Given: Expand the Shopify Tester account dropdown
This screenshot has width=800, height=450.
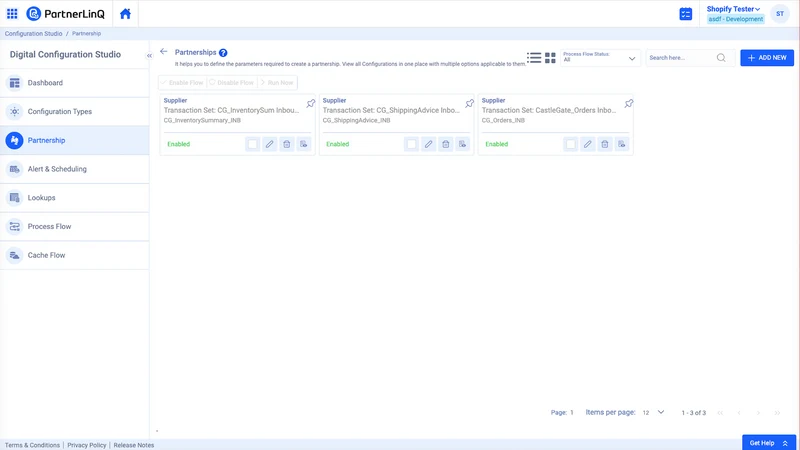Looking at the screenshot, I should pyautogui.click(x=733, y=9).
